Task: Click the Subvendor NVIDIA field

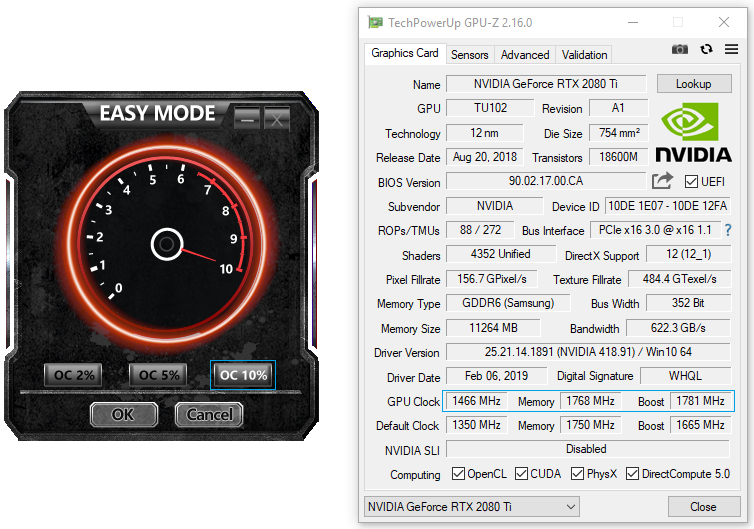Action: [494, 206]
